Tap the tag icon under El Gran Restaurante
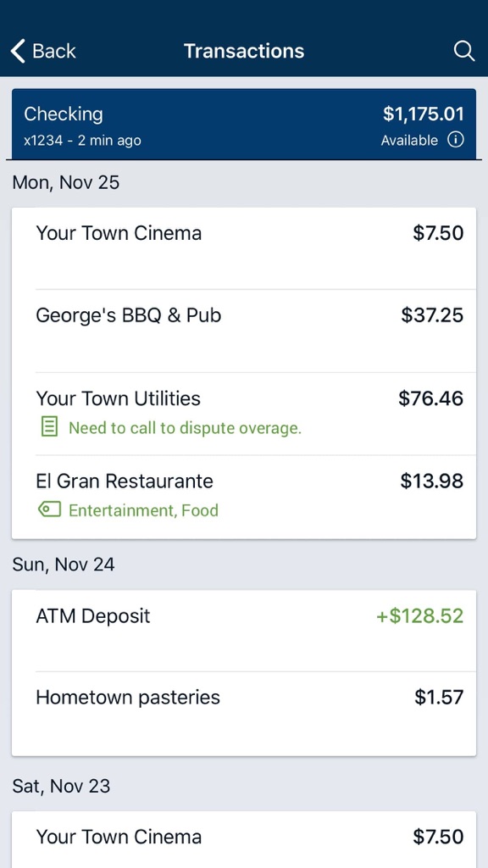This screenshot has height=868, width=488. click(50, 509)
